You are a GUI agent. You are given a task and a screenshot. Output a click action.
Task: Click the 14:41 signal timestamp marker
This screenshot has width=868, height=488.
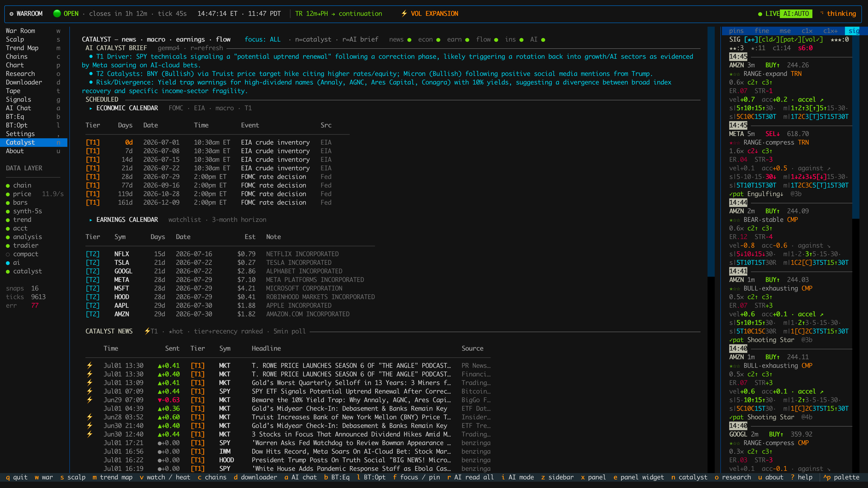(x=738, y=271)
